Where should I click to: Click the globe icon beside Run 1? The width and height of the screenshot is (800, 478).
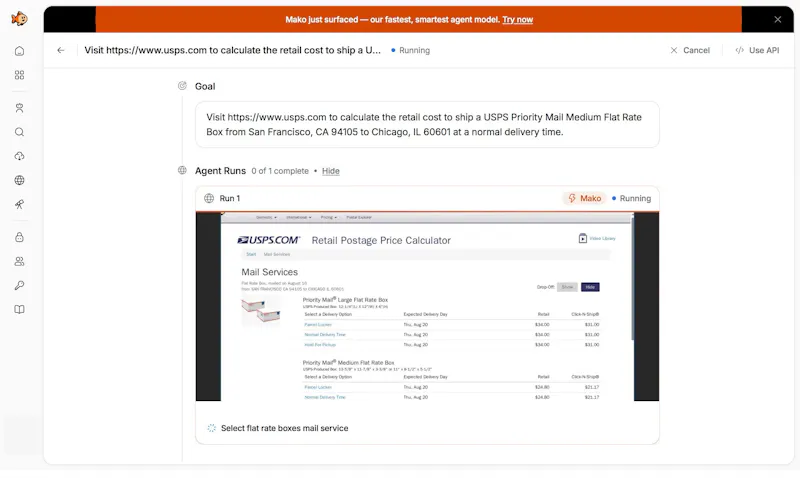[209, 198]
